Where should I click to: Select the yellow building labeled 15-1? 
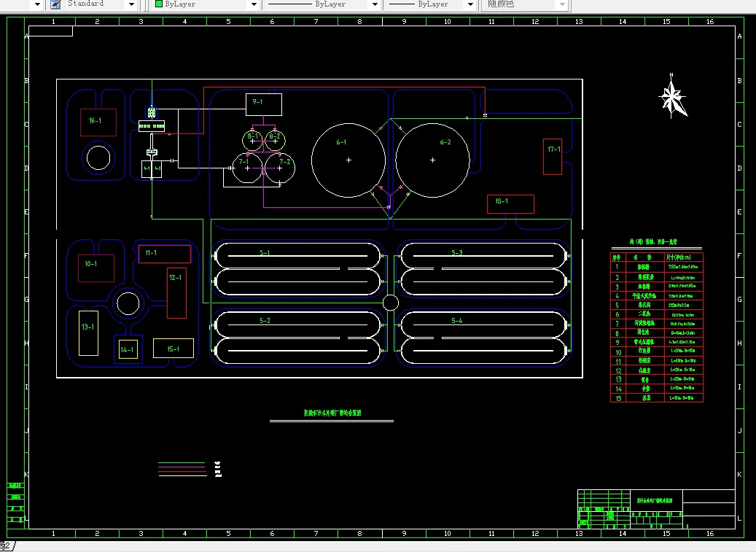(x=173, y=348)
